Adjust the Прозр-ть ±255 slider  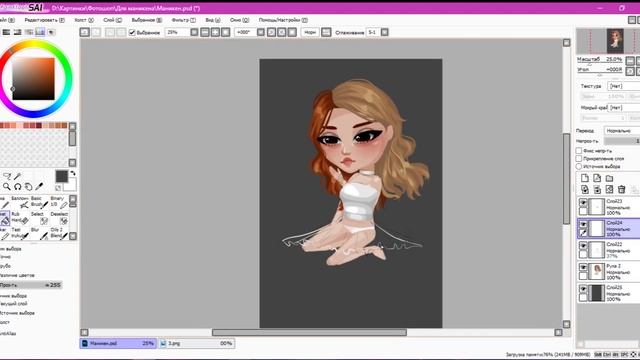point(31,285)
